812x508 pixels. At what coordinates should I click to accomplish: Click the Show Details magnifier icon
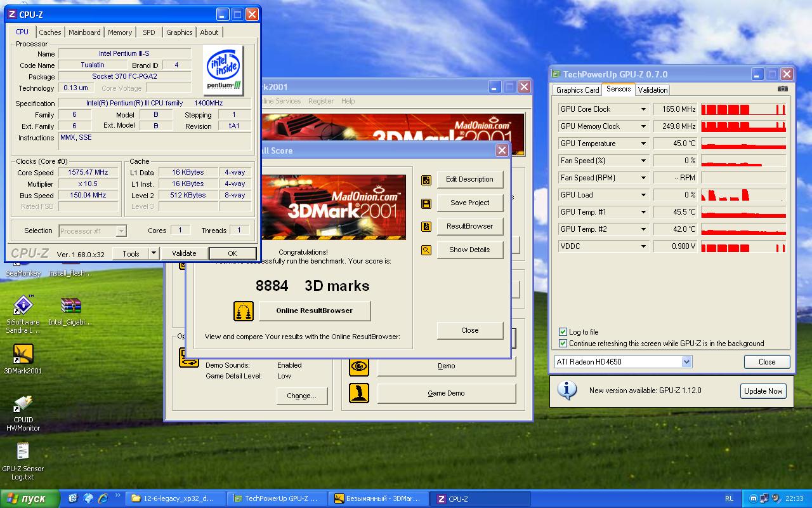(426, 250)
